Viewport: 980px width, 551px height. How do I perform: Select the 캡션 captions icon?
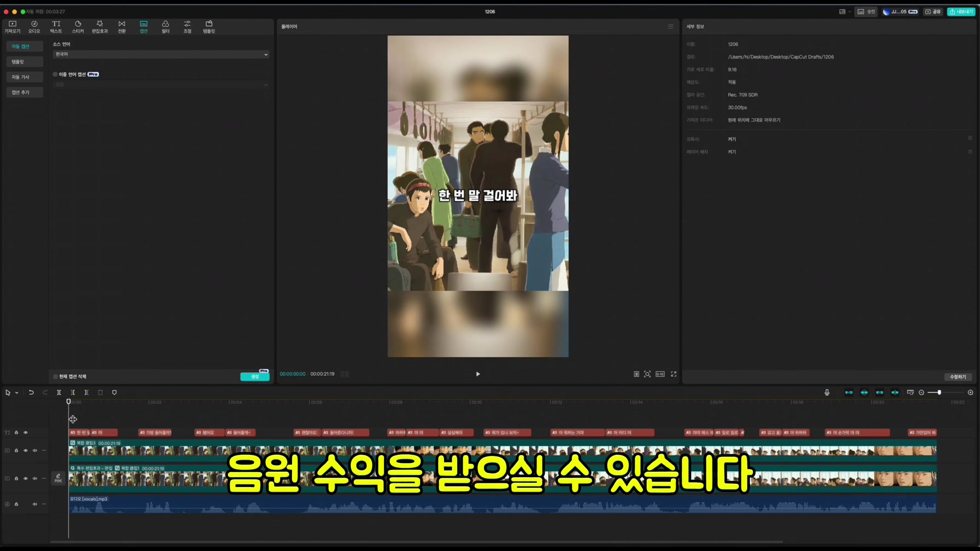[143, 27]
